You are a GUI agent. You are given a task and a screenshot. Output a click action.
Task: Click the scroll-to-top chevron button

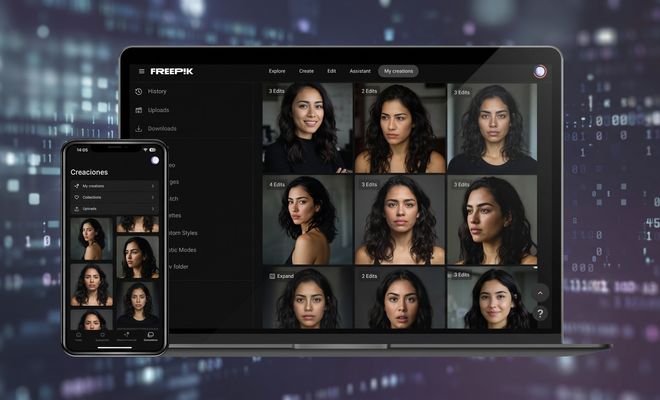540,293
